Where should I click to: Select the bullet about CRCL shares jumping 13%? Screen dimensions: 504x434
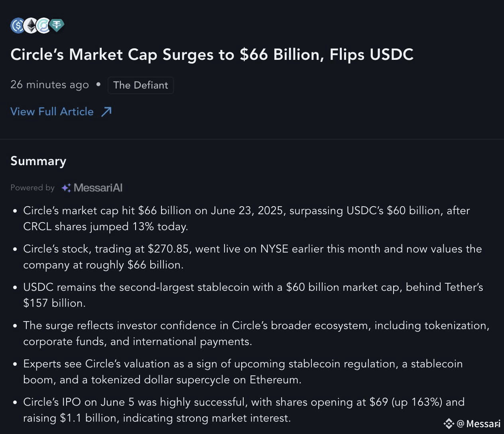point(246,219)
